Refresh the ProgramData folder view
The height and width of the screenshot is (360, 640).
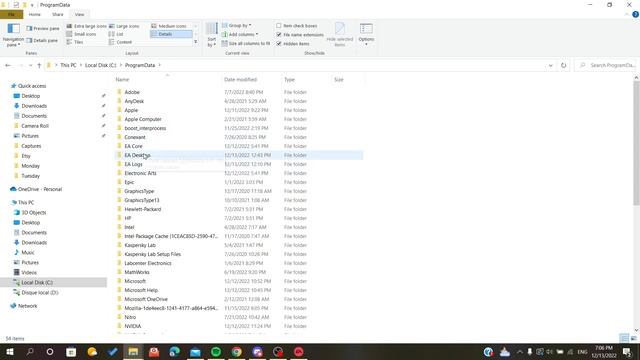coord(564,65)
